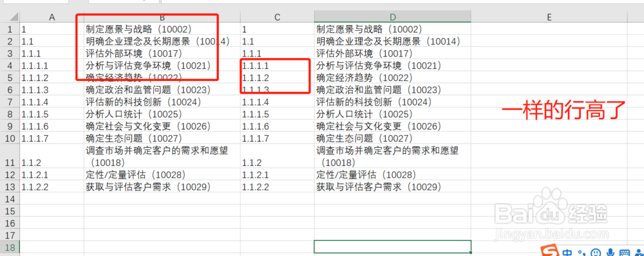The height and width of the screenshot is (256, 644).
Task: Select row 8 header
Action: [x=10, y=114]
